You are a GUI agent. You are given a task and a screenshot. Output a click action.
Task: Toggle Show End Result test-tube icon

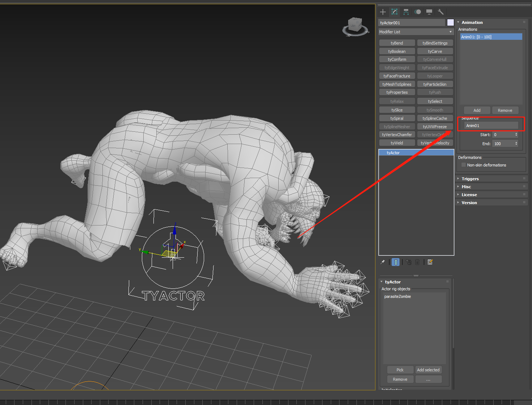pos(396,262)
